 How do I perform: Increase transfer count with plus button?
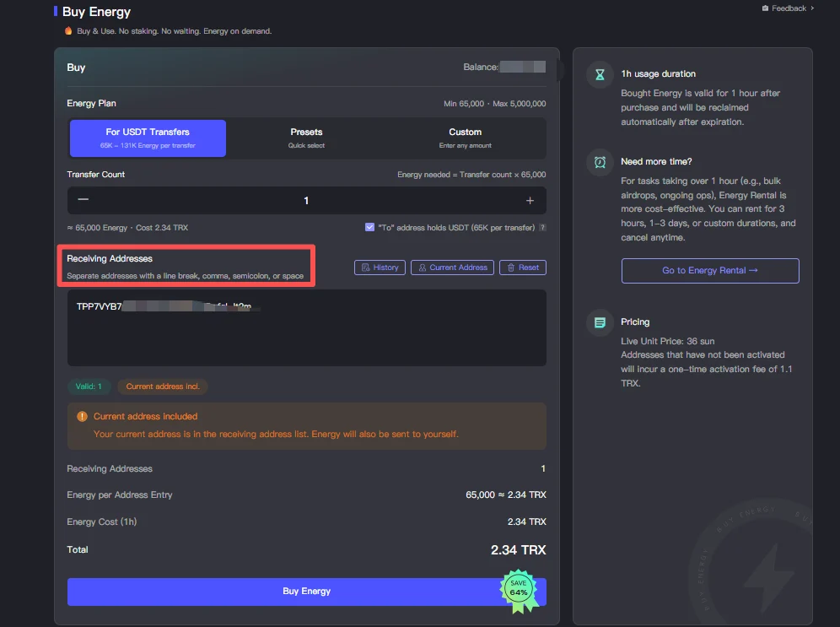tap(530, 201)
